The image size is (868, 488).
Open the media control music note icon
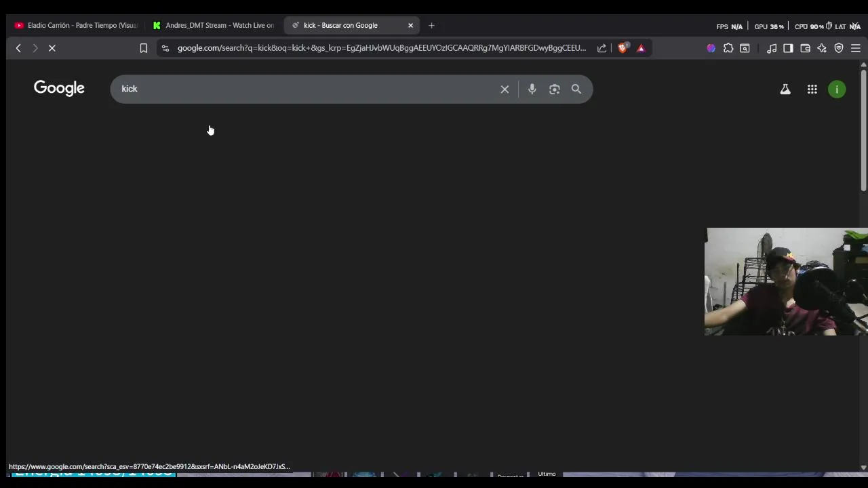(x=772, y=48)
